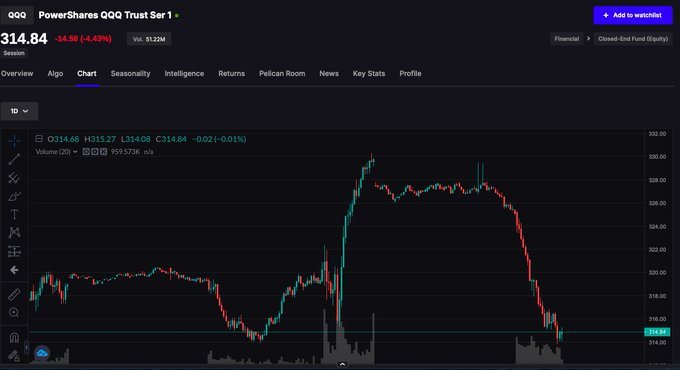Click the back arrow icon in the toolbar
Screen dimensions: 680x370
pos(14,270)
